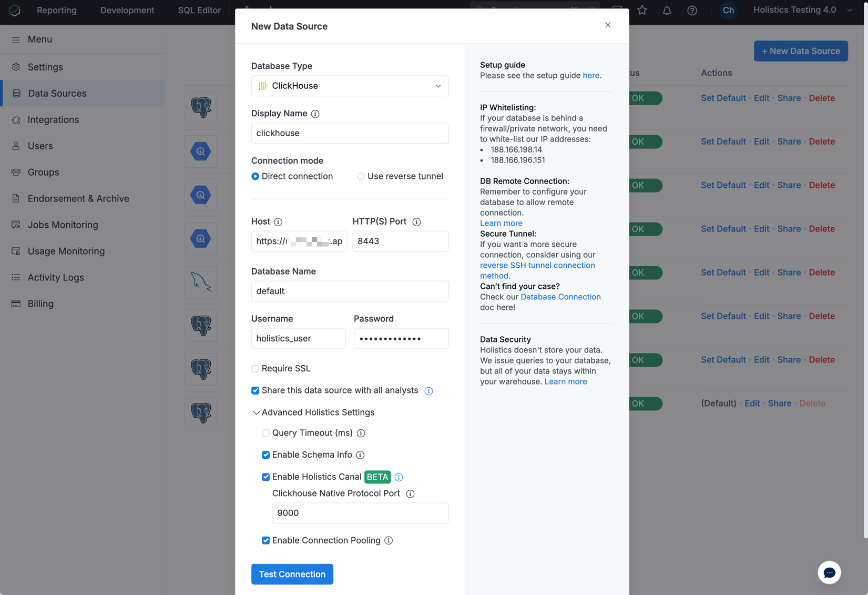Click the HTTP(S) Port info icon

pyautogui.click(x=416, y=222)
